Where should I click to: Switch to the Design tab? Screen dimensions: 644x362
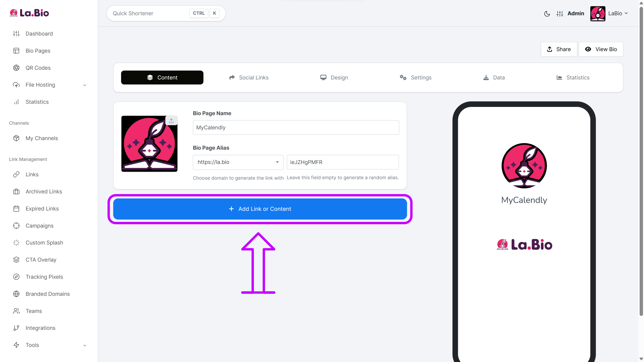pyautogui.click(x=334, y=77)
